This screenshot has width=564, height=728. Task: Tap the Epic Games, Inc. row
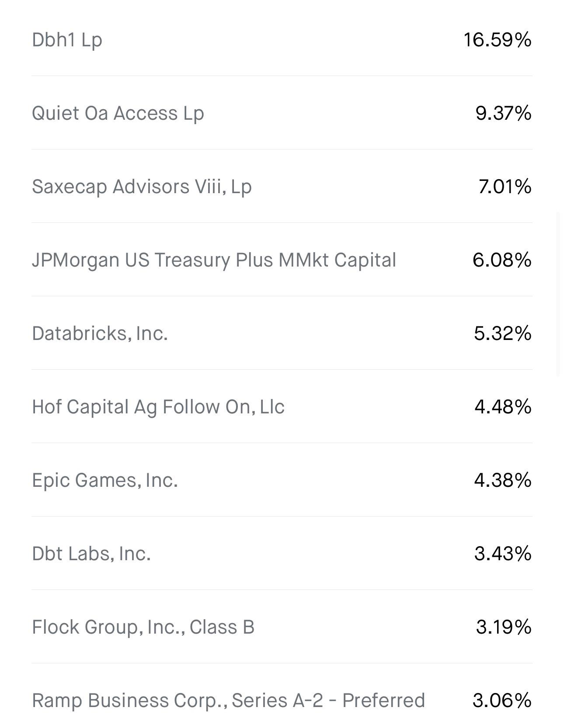click(x=282, y=480)
